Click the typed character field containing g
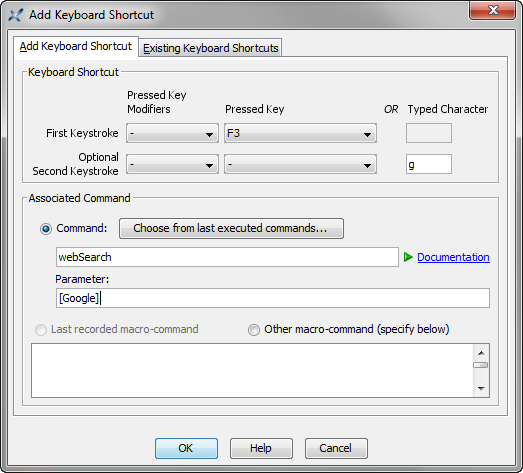Screen dimensions: 523x473 429,164
